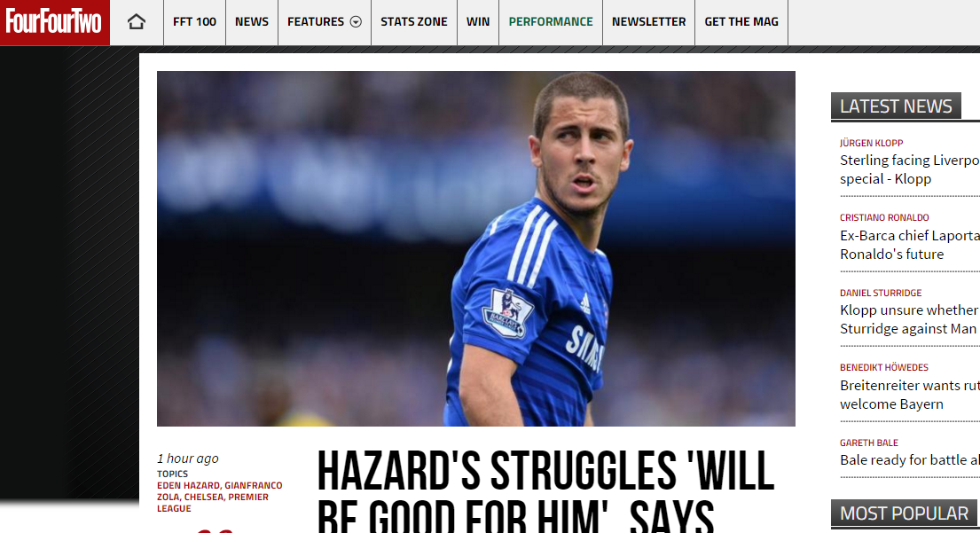This screenshot has height=533, width=980.
Task: Read Ex-Barca chief Laporta article
Action: 909,245
